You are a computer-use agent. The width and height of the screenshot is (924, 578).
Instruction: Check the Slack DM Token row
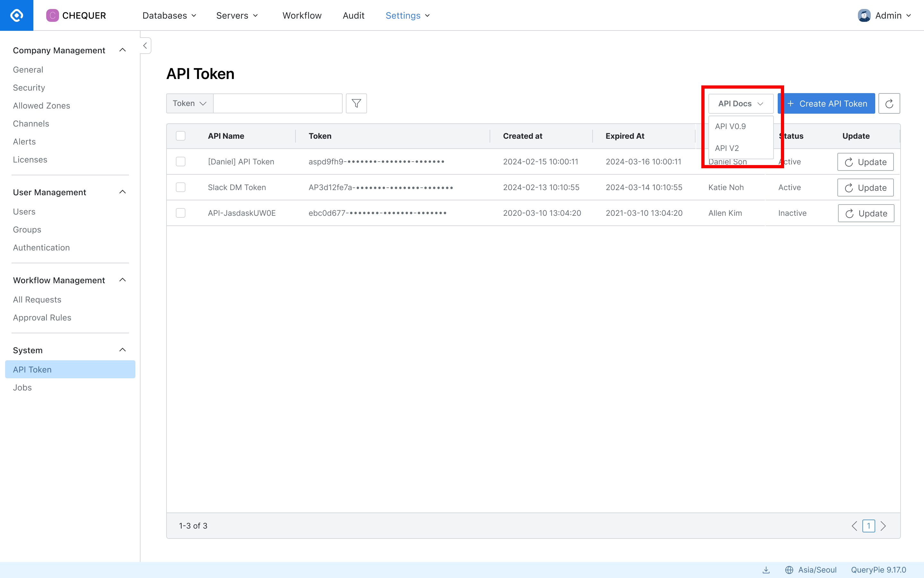[181, 187]
